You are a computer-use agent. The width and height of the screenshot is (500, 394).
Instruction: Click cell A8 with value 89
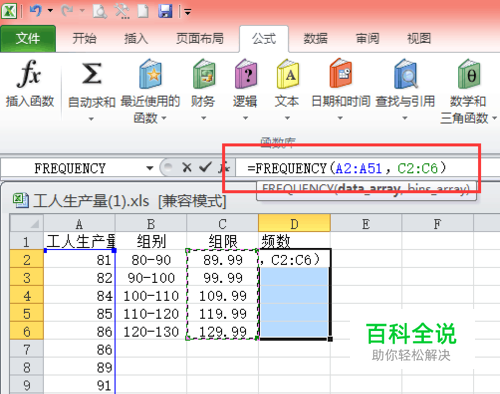pyautogui.click(x=80, y=367)
